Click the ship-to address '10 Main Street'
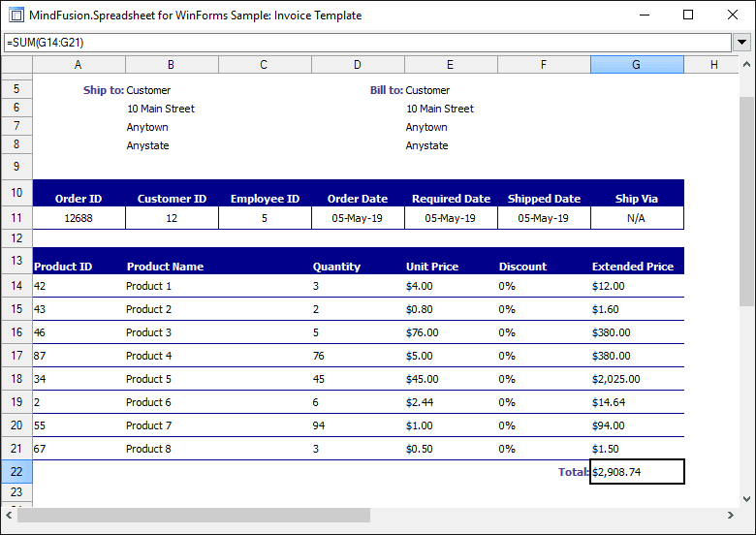 point(161,109)
